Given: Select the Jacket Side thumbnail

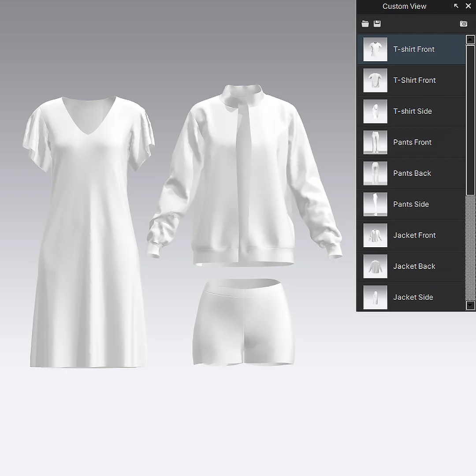Looking at the screenshot, I should 375,297.
